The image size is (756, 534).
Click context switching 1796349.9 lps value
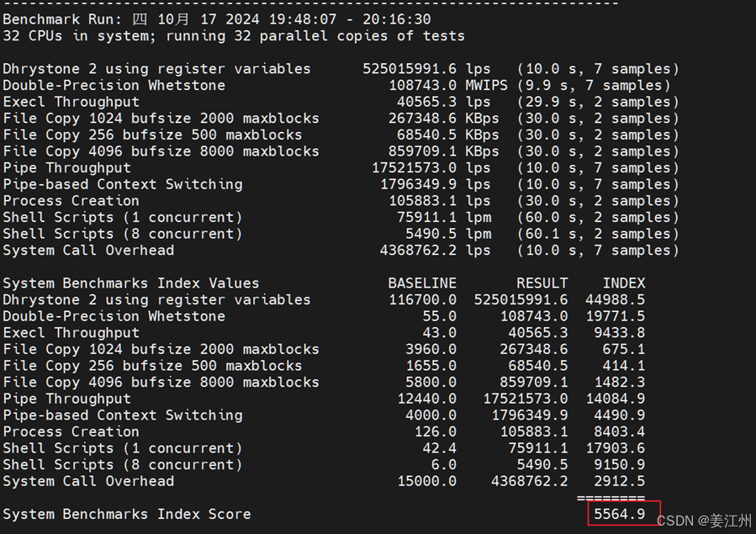pyautogui.click(x=436, y=184)
